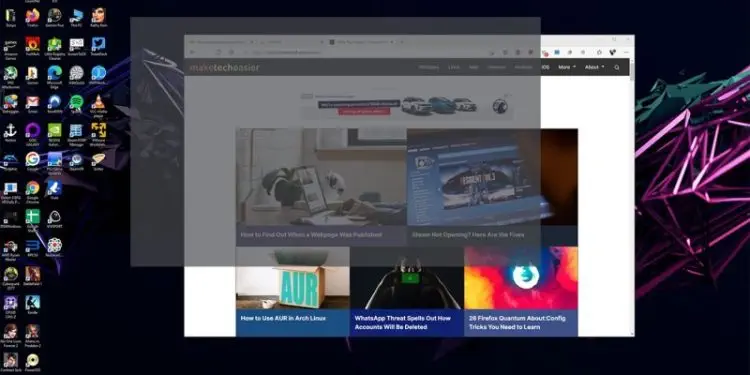Expand the More dropdown in site navigation
The width and height of the screenshot is (750, 375).
coord(567,67)
